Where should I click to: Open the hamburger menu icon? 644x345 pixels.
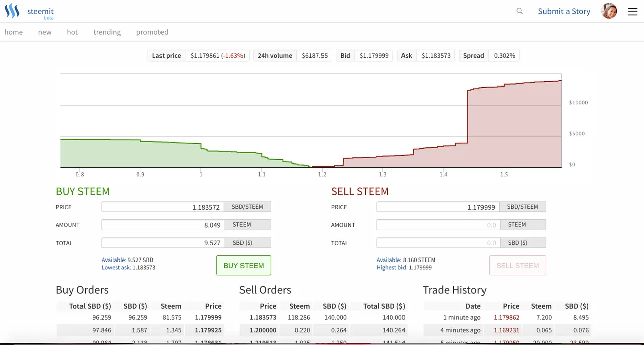point(633,12)
